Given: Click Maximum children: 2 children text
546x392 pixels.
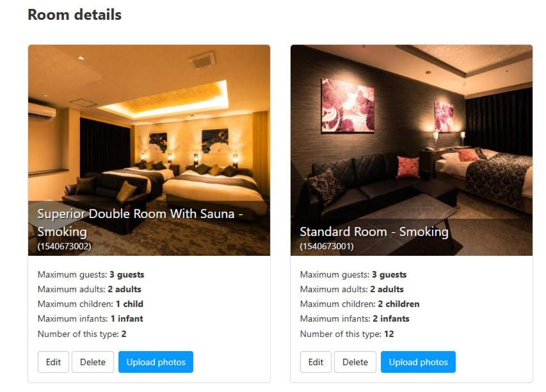Looking at the screenshot, I should pos(360,304).
